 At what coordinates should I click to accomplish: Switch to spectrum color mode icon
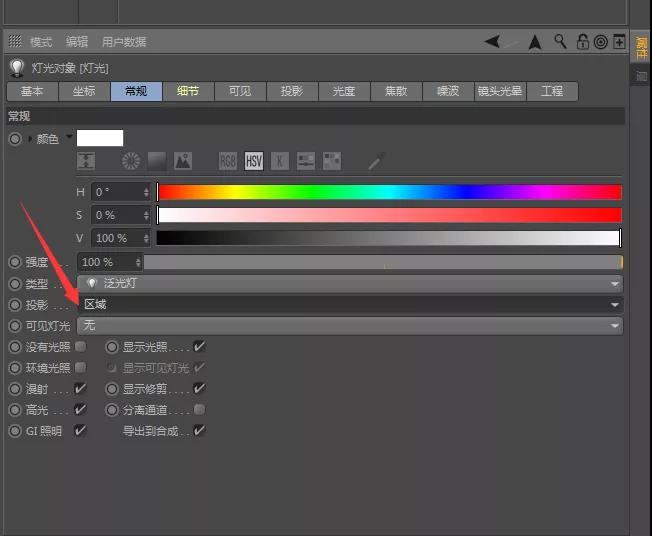pos(157,161)
